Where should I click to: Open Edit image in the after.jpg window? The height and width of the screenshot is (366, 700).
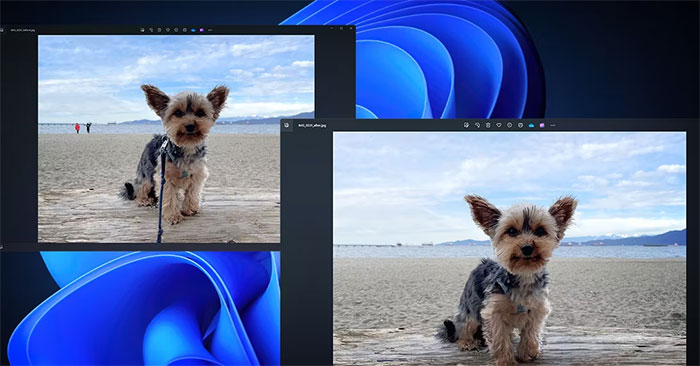point(466,125)
